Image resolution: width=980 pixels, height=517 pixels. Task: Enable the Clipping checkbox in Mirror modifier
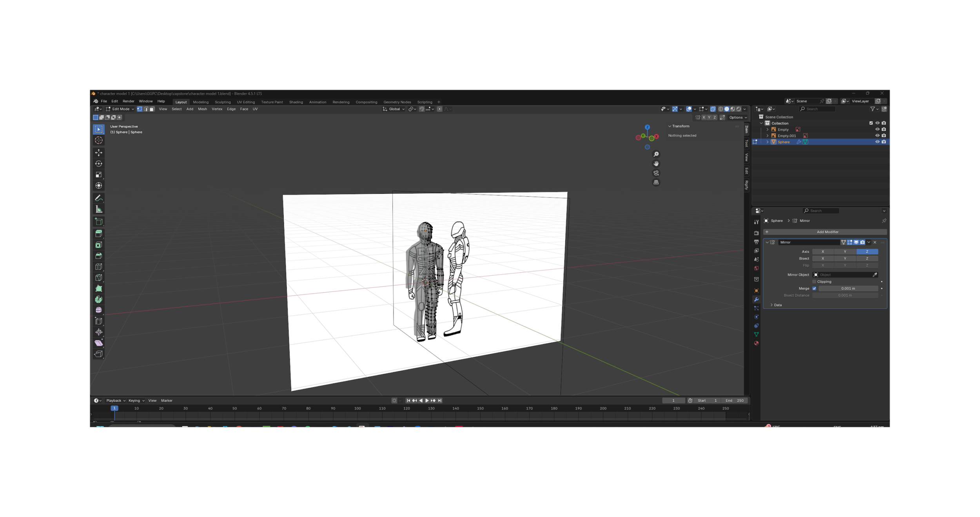click(x=814, y=281)
